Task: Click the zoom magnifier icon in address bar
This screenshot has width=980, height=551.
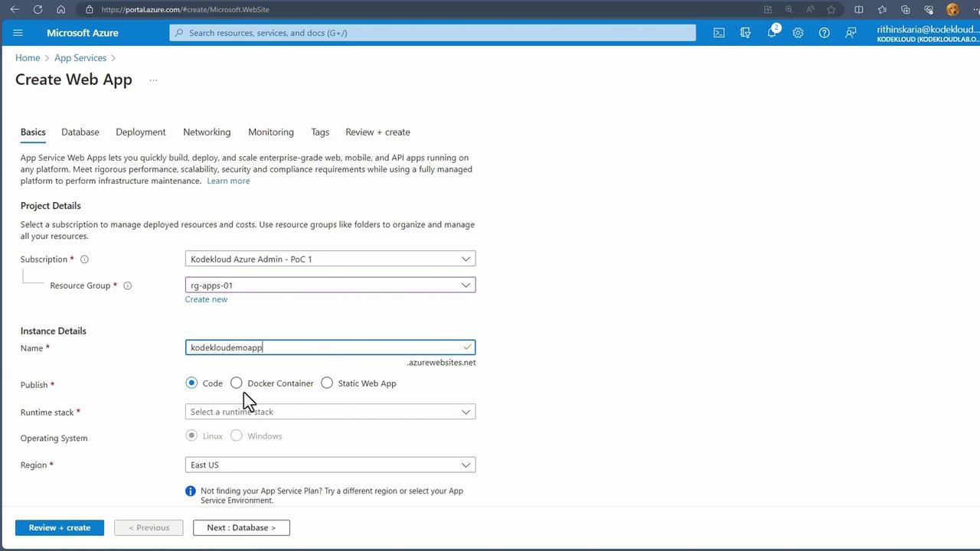Action: click(789, 9)
